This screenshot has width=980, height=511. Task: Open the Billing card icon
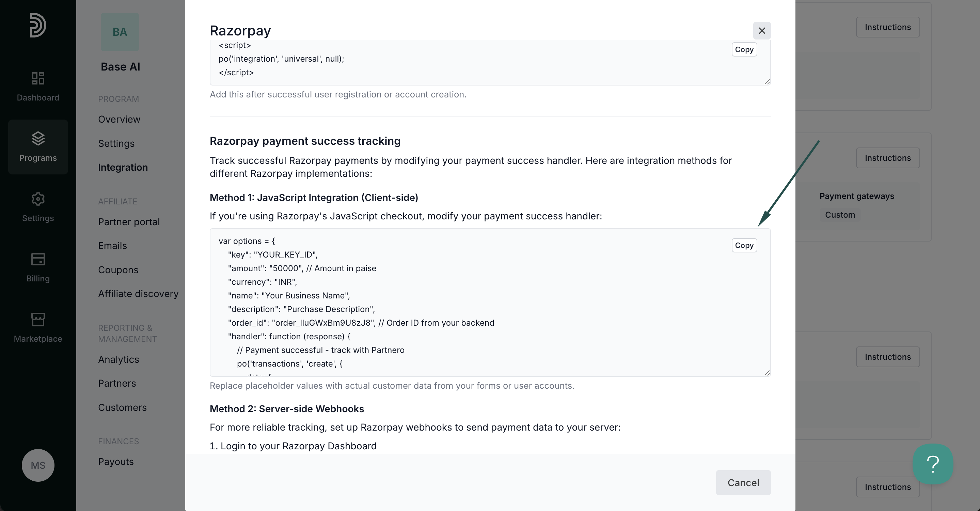(38, 259)
